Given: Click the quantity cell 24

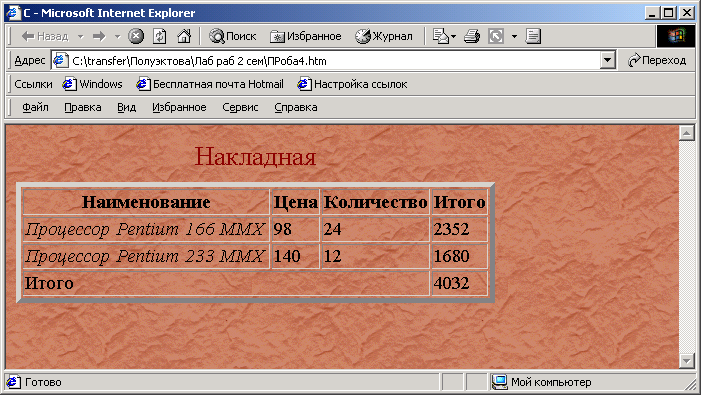Looking at the screenshot, I should 376,229.
